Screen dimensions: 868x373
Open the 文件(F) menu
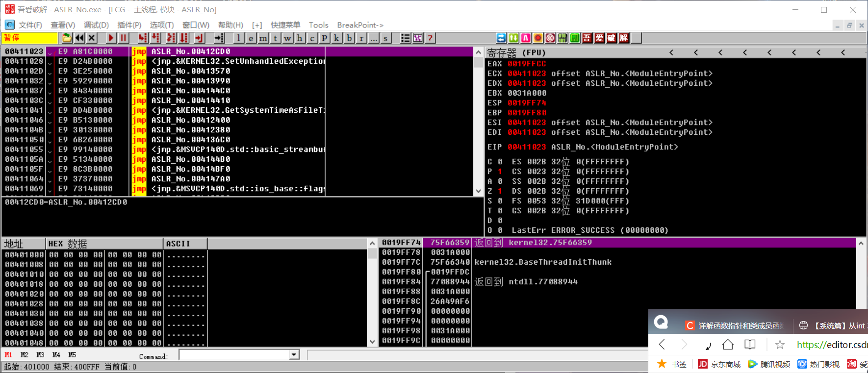pyautogui.click(x=30, y=25)
